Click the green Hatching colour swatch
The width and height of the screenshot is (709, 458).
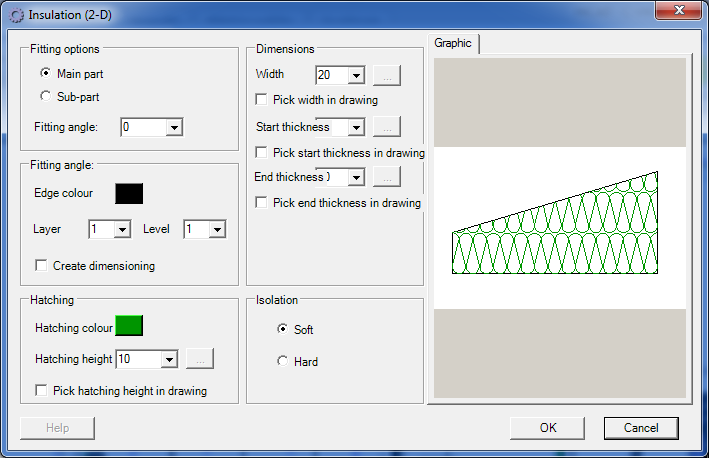[129, 326]
